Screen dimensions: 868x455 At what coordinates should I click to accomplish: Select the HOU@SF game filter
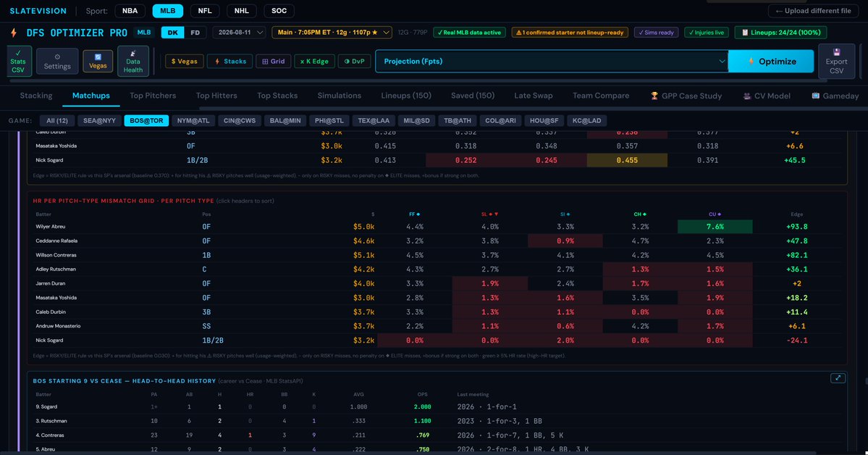click(x=544, y=120)
